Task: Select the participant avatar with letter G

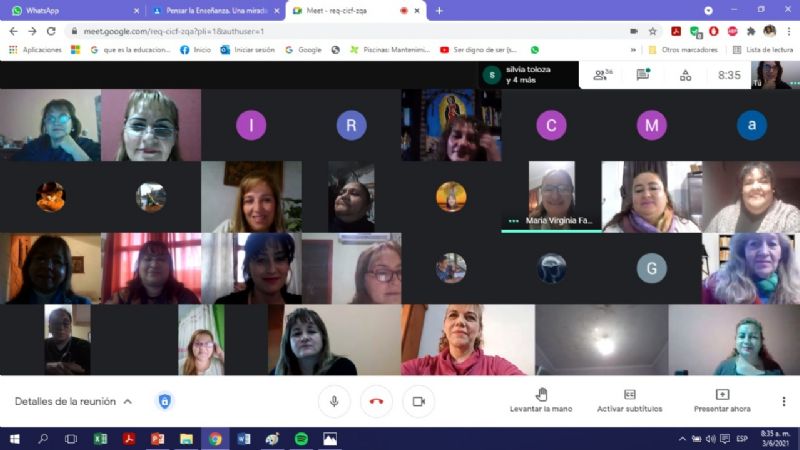Action: pyautogui.click(x=652, y=268)
